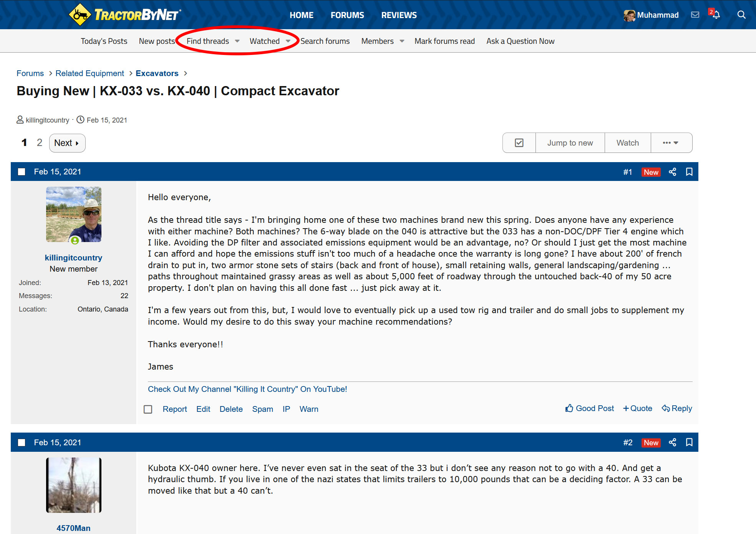Share post #1 via the share icon
Viewport: 756px width, 534px height.
tap(672, 172)
